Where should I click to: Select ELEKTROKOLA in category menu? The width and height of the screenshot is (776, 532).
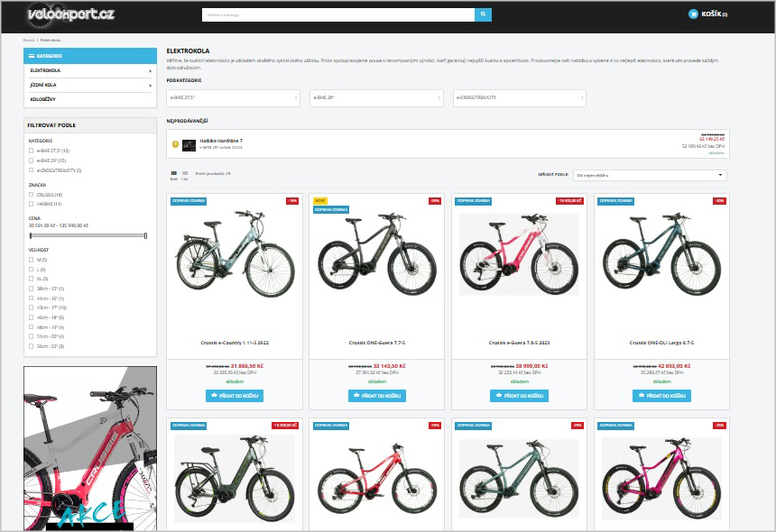click(x=45, y=70)
